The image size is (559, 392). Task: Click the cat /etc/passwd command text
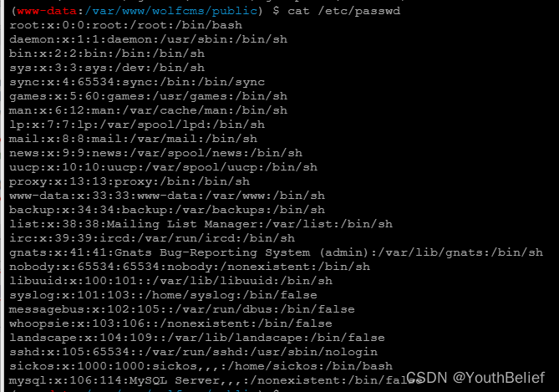pos(344,11)
